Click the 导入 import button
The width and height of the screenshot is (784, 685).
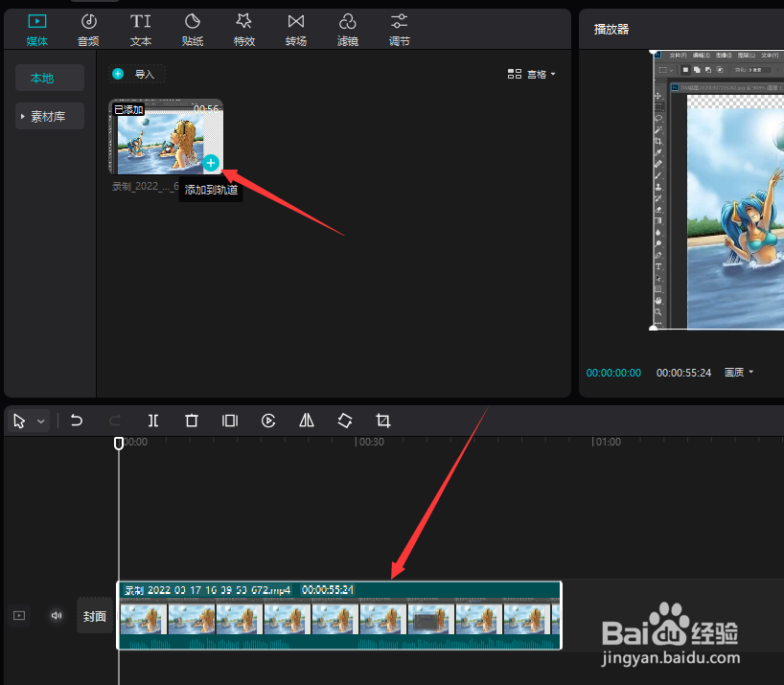point(137,75)
